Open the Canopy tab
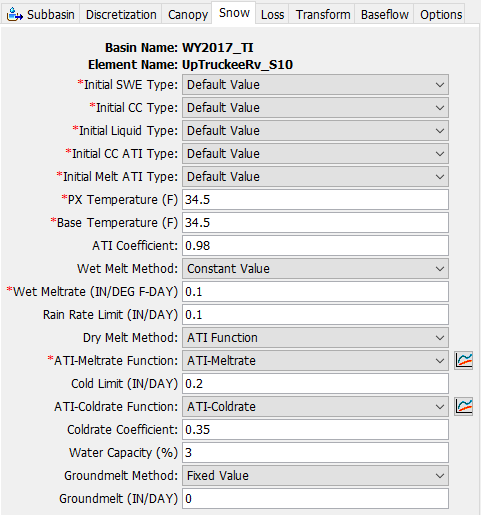Screen dimensions: 481x515 [187, 14]
